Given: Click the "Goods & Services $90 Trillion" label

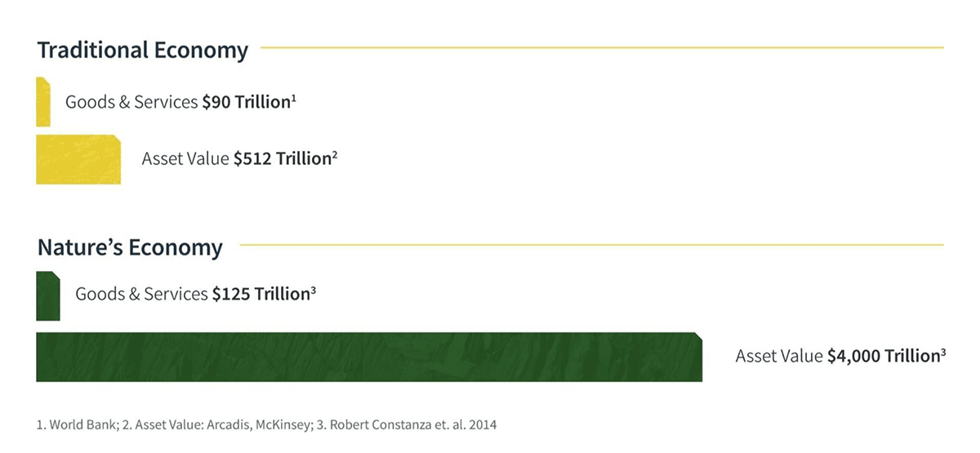Looking at the screenshot, I should [x=177, y=103].
